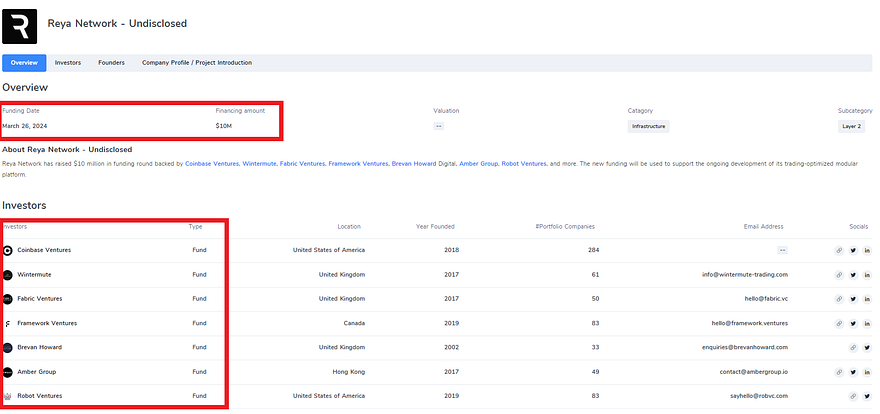Click the info@wintermute-trading.com email
Viewport: 880px width, 414px height.
(x=745, y=275)
